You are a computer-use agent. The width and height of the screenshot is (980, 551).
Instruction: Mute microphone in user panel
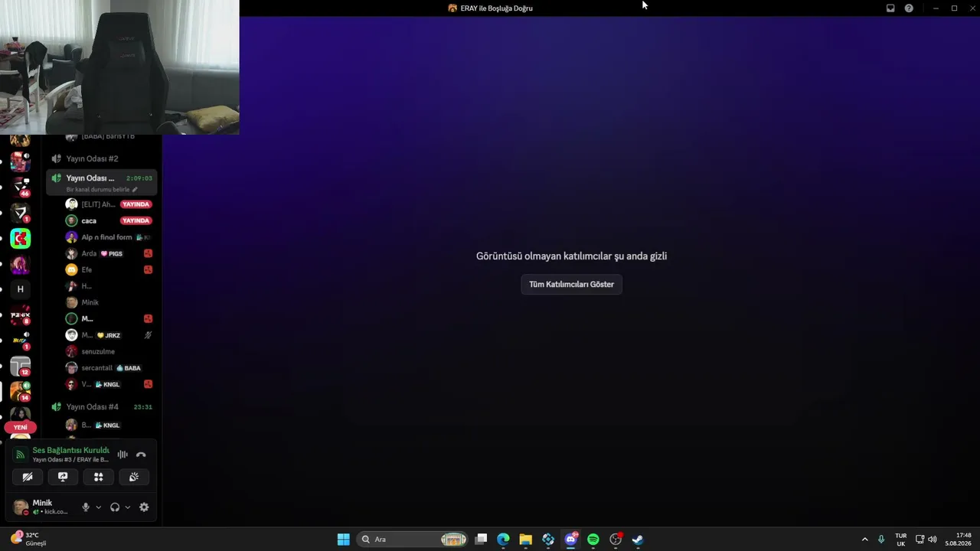click(86, 507)
